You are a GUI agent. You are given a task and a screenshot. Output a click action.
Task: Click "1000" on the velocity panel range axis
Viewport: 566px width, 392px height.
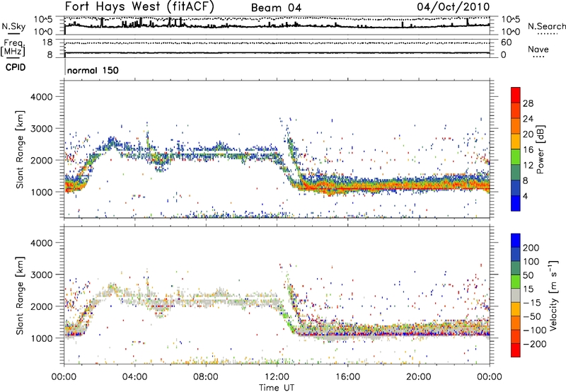point(42,339)
